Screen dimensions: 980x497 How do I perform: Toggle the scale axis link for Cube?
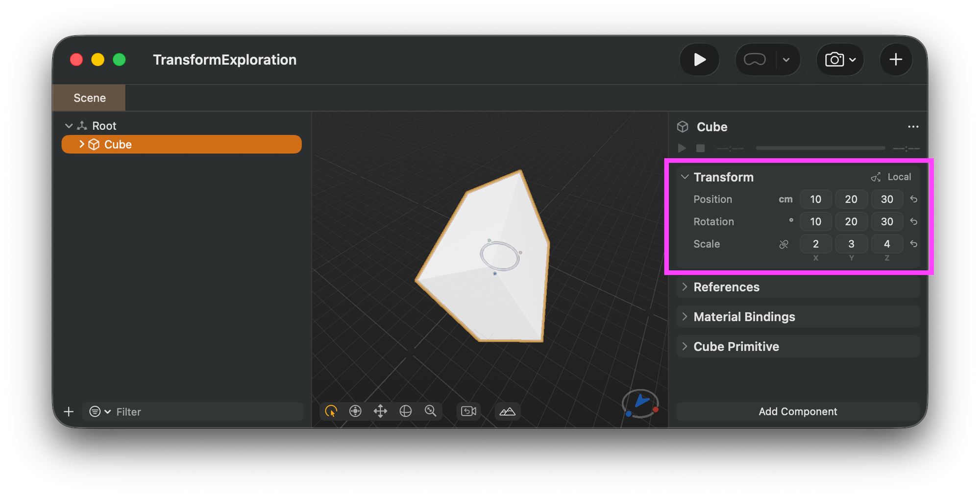pyautogui.click(x=784, y=244)
